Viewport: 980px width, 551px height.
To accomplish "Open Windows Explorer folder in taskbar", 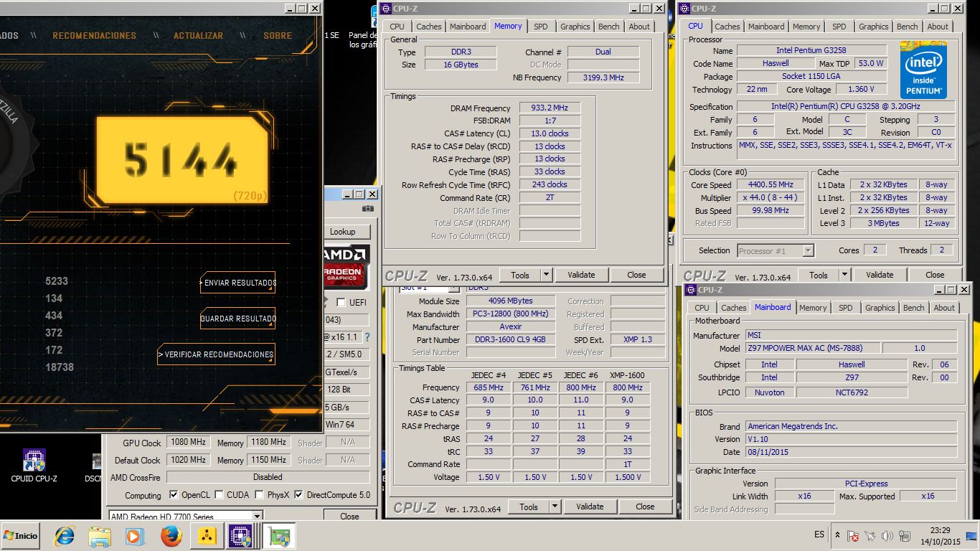I will (x=99, y=536).
